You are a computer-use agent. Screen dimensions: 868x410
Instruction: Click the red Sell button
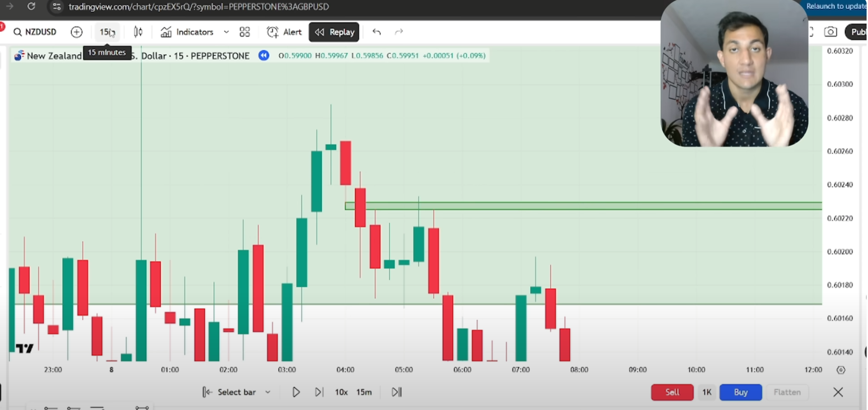pyautogui.click(x=672, y=392)
